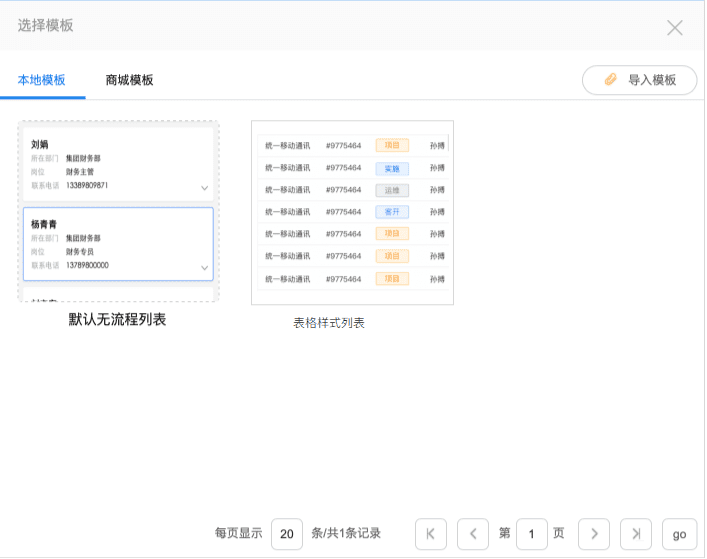Close the 选择模板 dialog
Screen dimensions: 707x559
click(x=675, y=28)
